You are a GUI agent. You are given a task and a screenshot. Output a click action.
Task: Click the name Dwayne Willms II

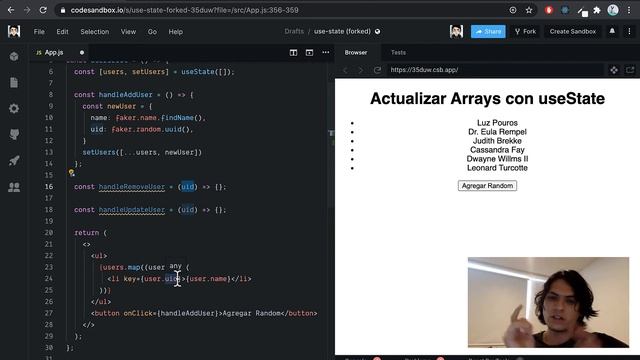(x=497, y=159)
